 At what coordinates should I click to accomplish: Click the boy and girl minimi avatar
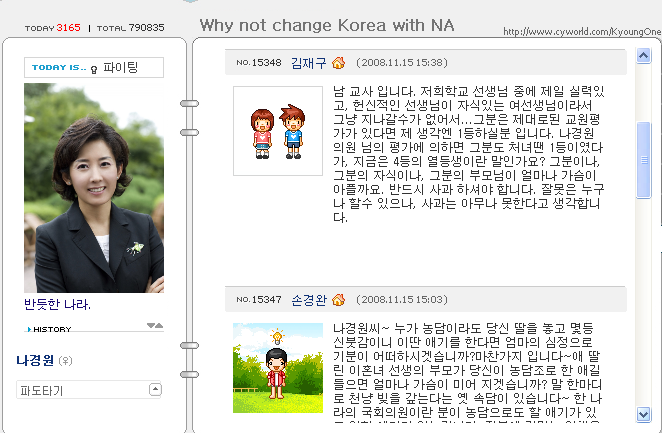pyautogui.click(x=278, y=131)
